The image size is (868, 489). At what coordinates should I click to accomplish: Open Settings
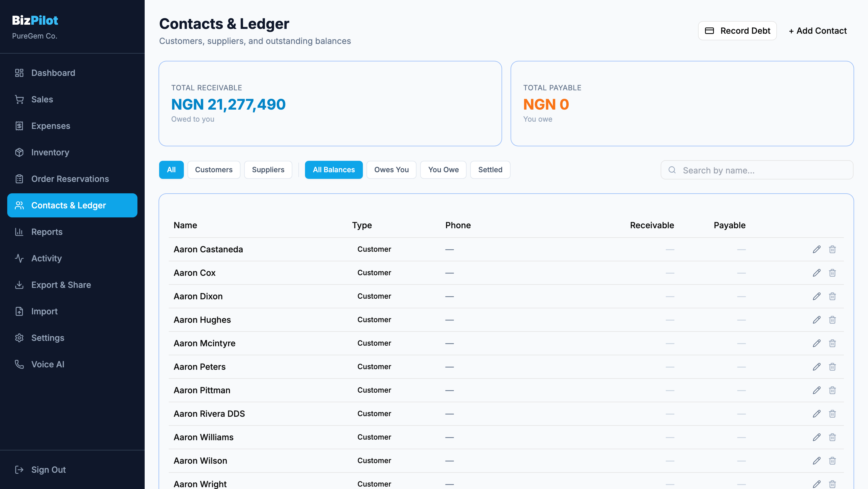click(x=72, y=338)
